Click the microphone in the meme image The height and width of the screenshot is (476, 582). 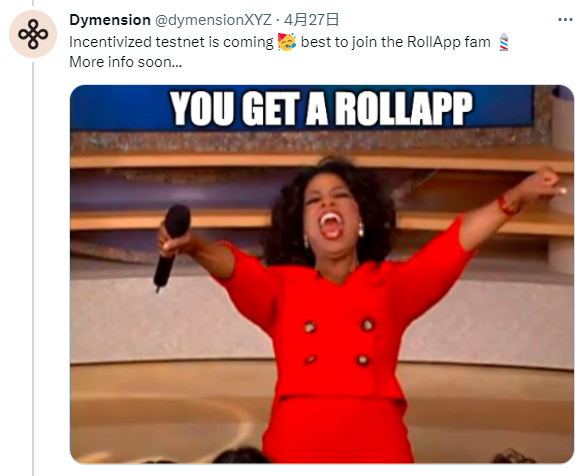click(171, 247)
